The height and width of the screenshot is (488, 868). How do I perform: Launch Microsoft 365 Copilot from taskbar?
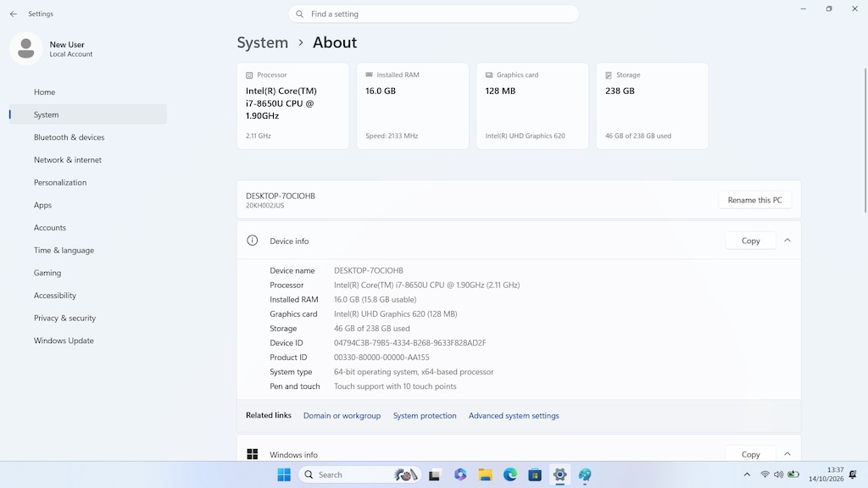click(x=460, y=474)
